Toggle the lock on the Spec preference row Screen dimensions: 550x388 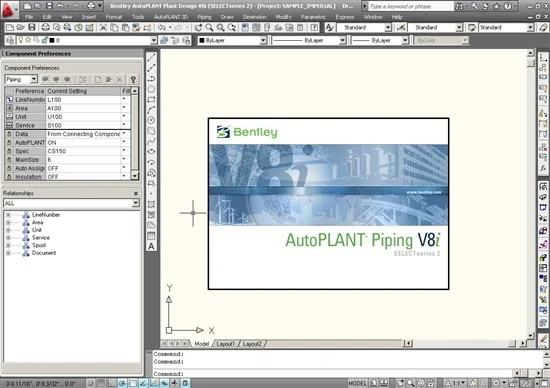tap(9, 151)
